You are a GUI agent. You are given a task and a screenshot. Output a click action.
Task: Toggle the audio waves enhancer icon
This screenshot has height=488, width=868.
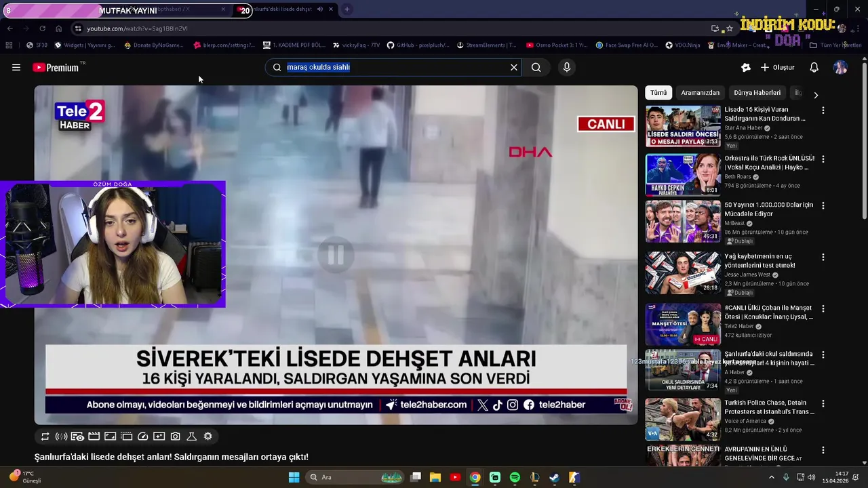[61, 436]
